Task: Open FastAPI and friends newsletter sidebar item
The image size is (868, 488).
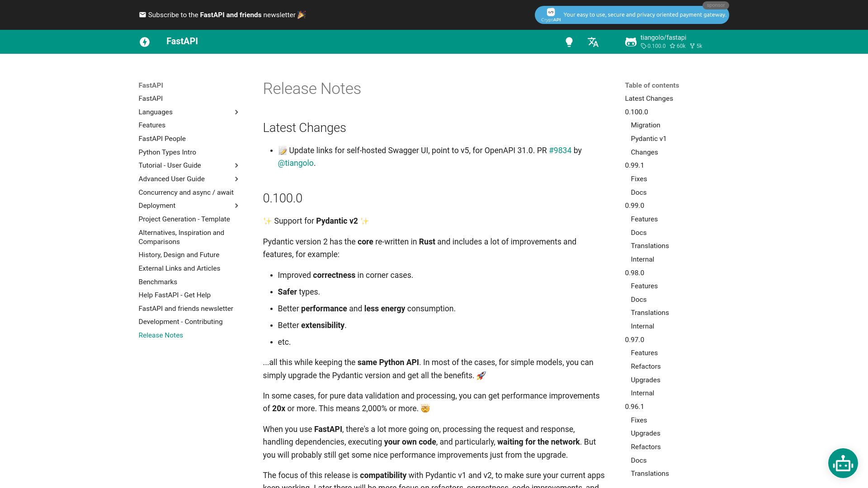Action: click(186, 309)
